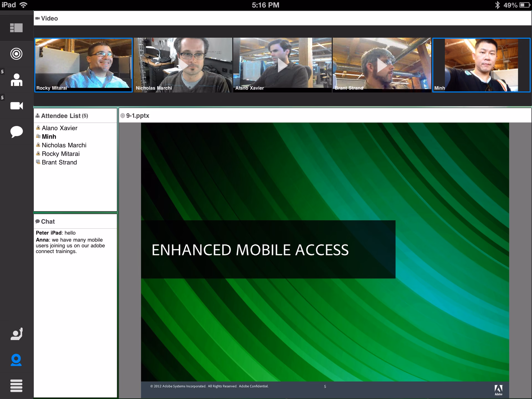
Task: Play Nicholas Marchi's paused video
Action: pyautogui.click(x=183, y=65)
